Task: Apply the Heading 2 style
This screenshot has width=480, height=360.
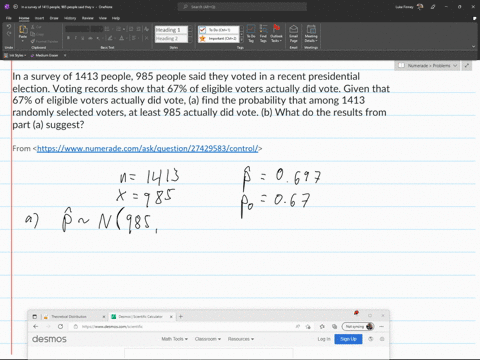Action: (x=171, y=38)
